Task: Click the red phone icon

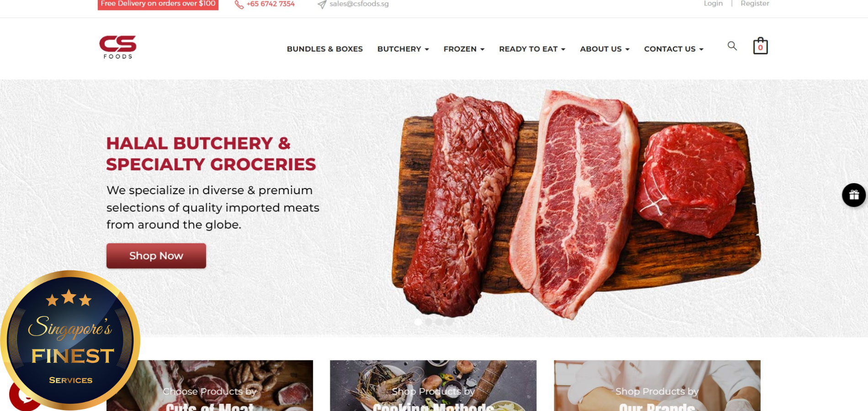Action: [x=239, y=5]
